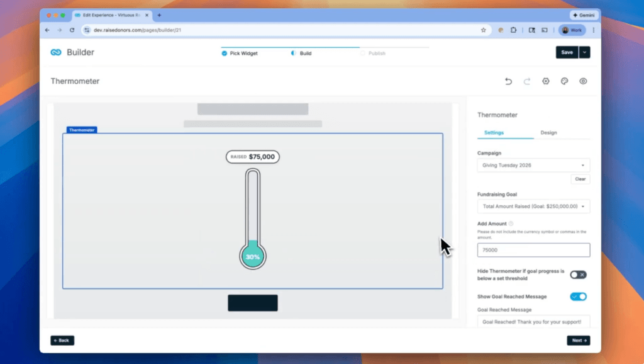
Task: Click the Add Amount help icon
Action: coord(511,224)
